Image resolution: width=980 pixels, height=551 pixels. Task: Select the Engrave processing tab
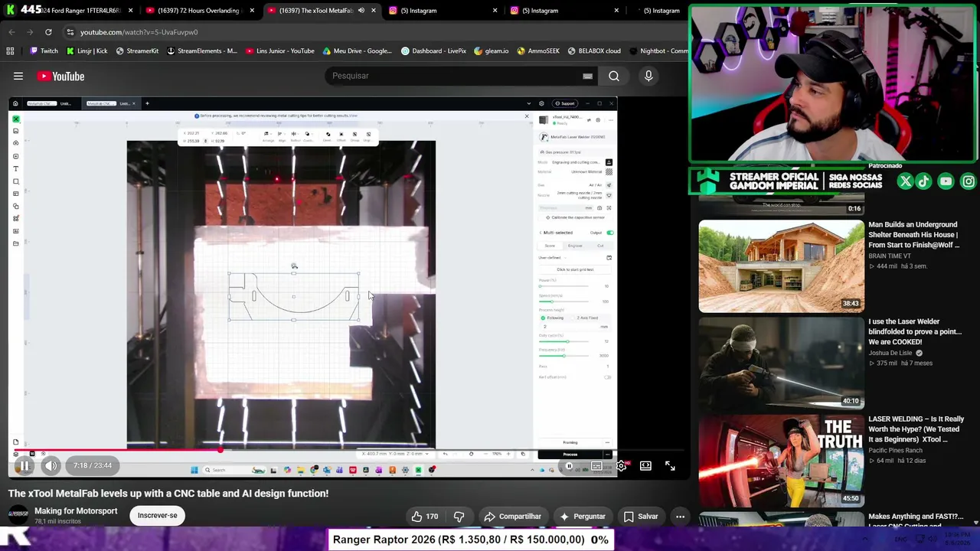tap(575, 246)
